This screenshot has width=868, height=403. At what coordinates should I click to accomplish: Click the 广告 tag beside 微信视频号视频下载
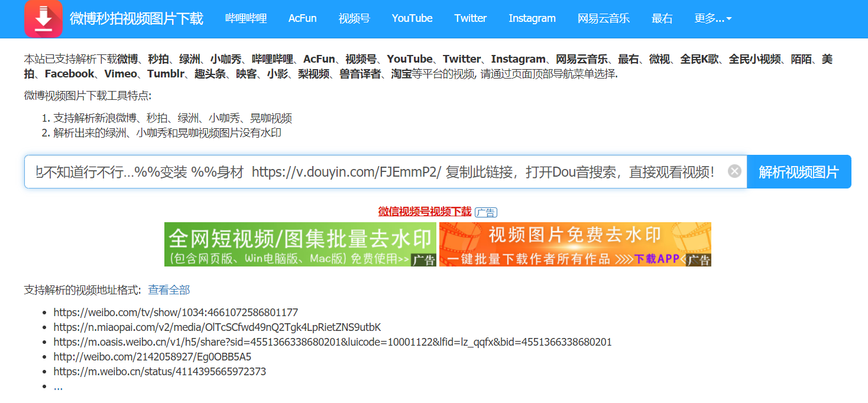(486, 213)
